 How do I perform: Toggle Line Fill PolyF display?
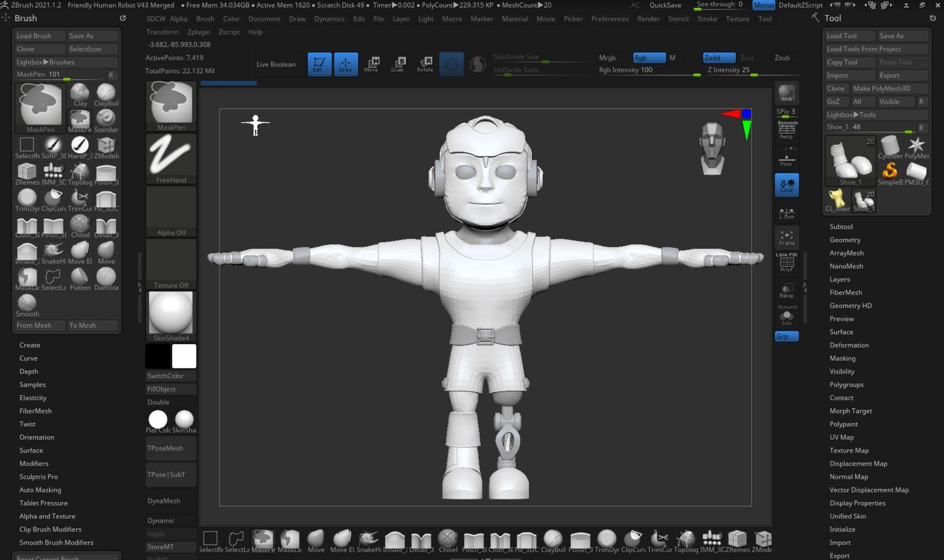point(786,262)
